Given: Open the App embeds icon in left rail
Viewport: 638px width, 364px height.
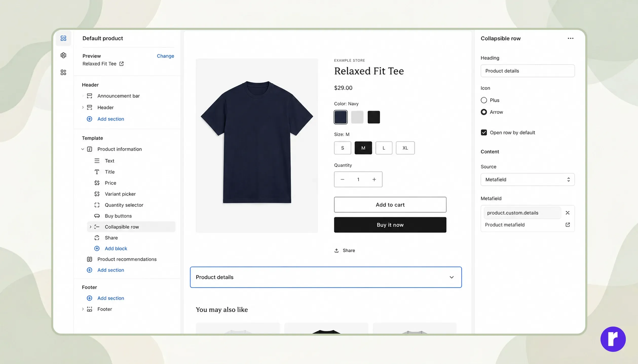Looking at the screenshot, I should (63, 72).
